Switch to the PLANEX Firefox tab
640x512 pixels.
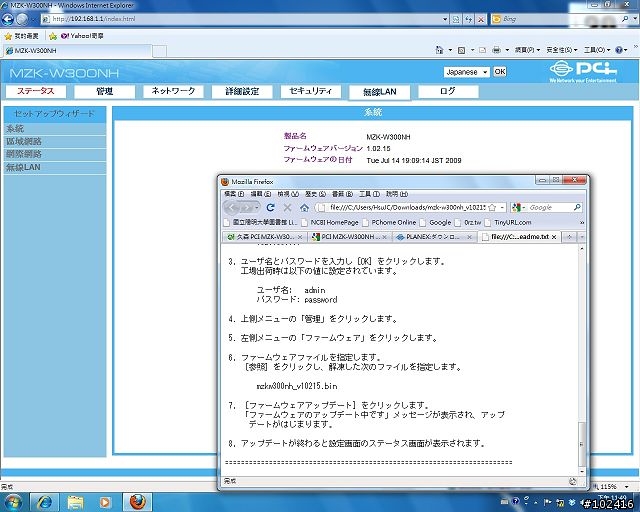[434, 237]
